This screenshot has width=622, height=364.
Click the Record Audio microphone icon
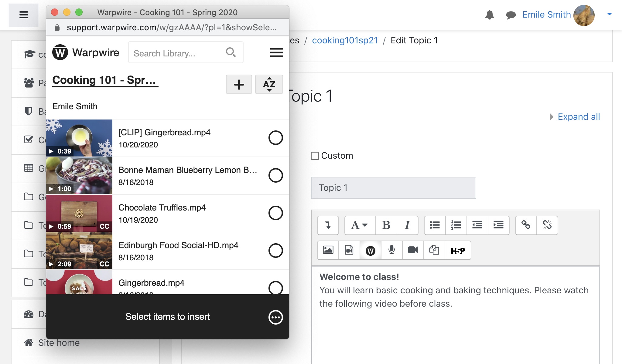pos(392,250)
